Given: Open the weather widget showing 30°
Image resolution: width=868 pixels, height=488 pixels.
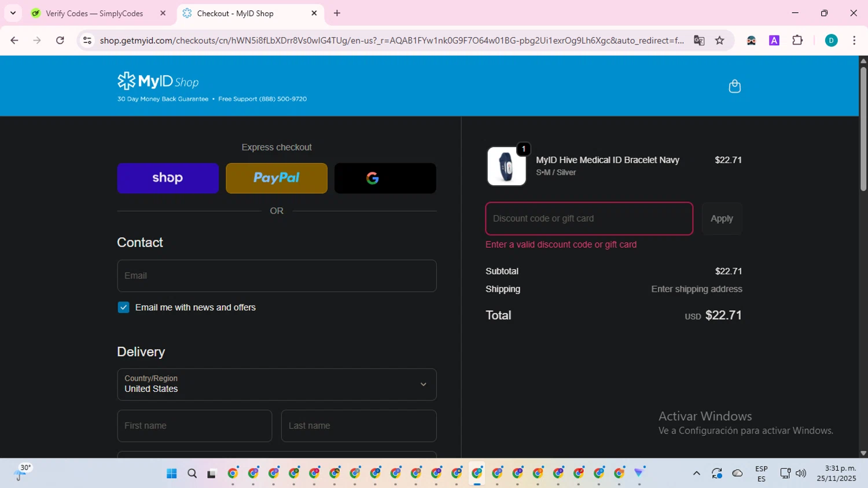Looking at the screenshot, I should click(x=23, y=473).
